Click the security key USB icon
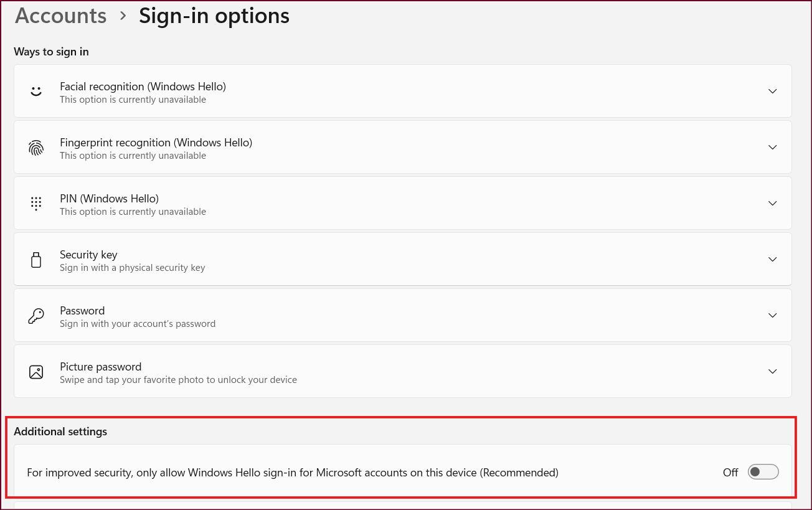This screenshot has width=812, height=510. 36,259
